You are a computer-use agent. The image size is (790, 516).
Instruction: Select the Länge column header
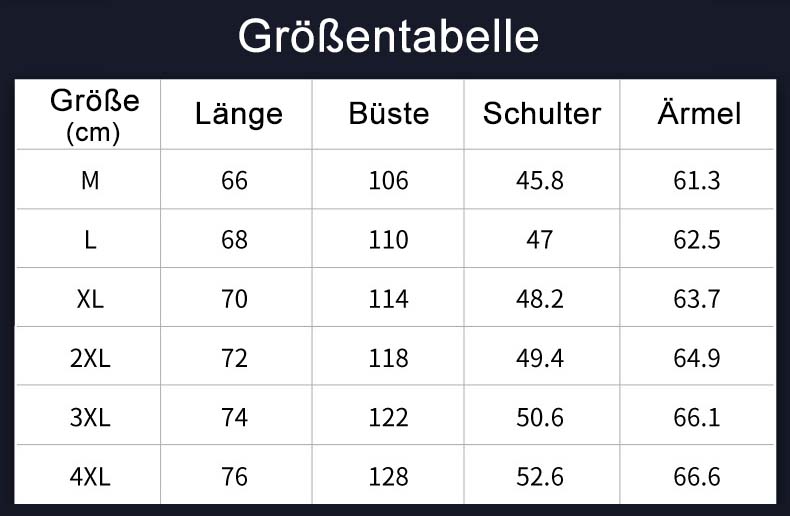point(238,113)
